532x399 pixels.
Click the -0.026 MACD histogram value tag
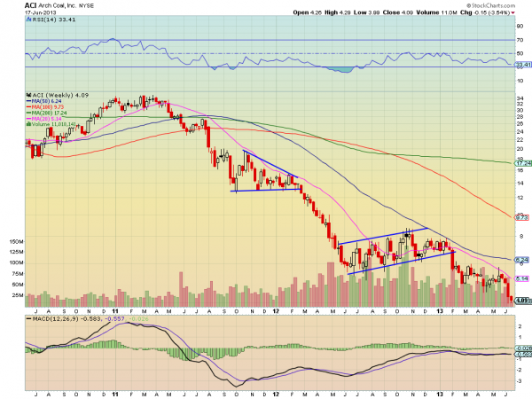[523, 348]
